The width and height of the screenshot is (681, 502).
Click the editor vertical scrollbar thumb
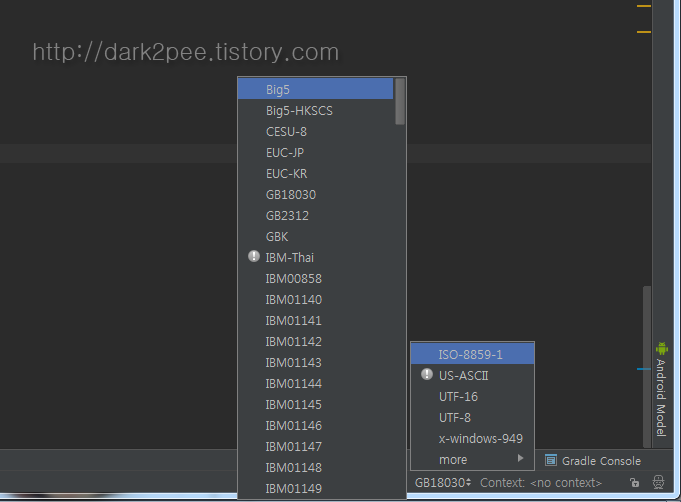(x=647, y=367)
